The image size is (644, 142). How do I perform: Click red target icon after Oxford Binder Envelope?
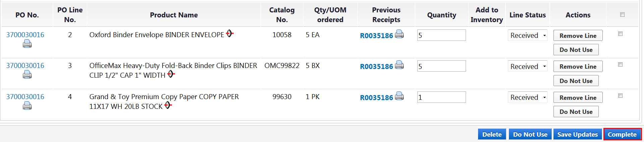(x=230, y=33)
